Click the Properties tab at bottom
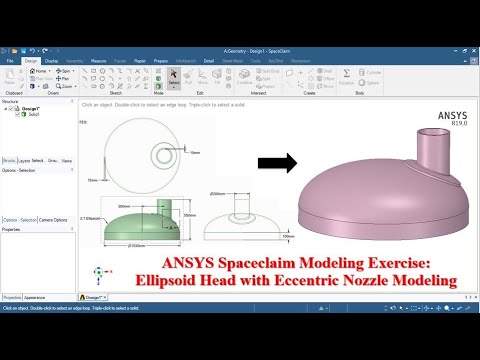 [12, 297]
